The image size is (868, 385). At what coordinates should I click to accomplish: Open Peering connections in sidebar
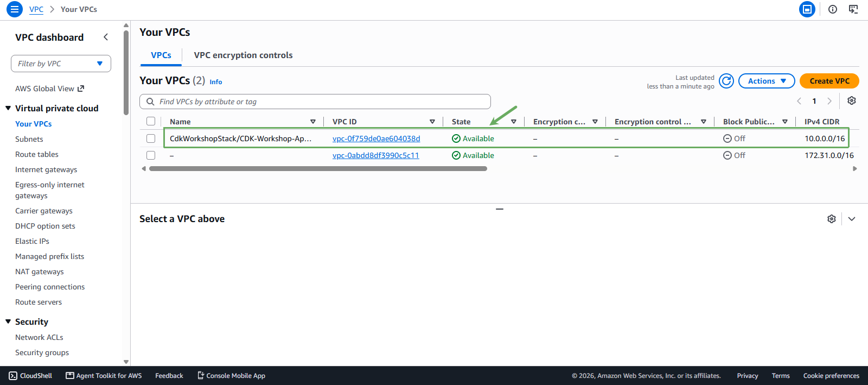tap(50, 287)
